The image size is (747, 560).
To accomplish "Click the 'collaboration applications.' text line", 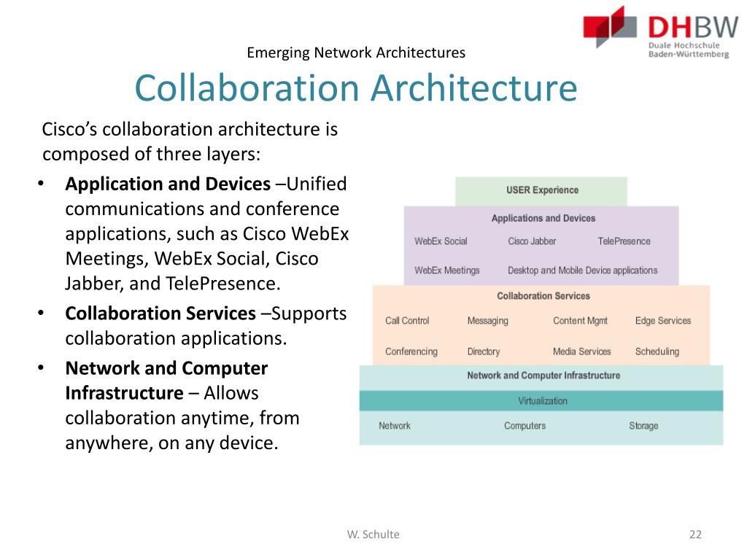I will tap(176, 338).
